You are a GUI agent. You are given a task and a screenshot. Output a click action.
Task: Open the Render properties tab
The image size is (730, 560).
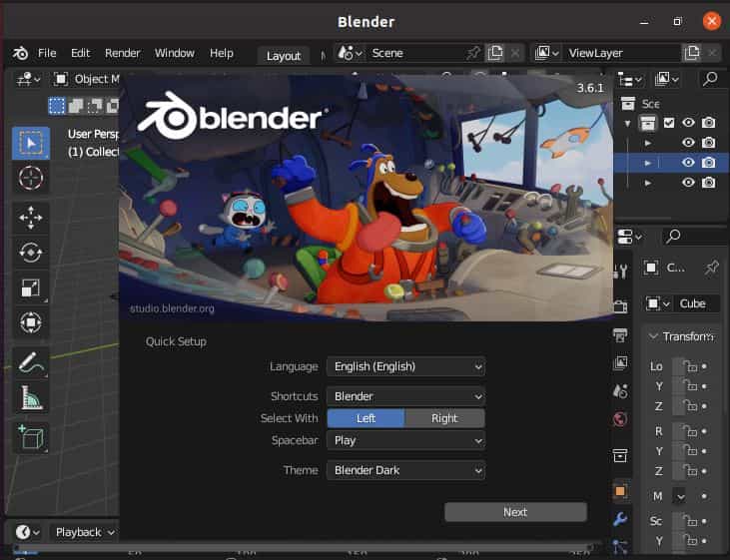tap(620, 306)
